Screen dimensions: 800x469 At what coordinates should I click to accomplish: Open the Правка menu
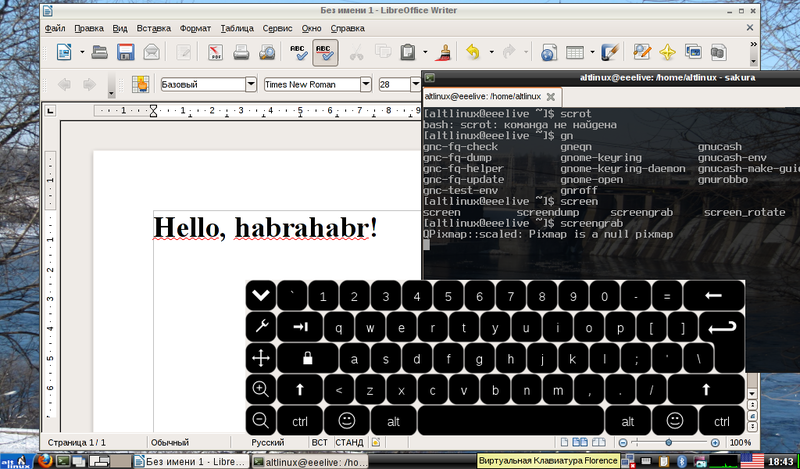click(x=89, y=28)
